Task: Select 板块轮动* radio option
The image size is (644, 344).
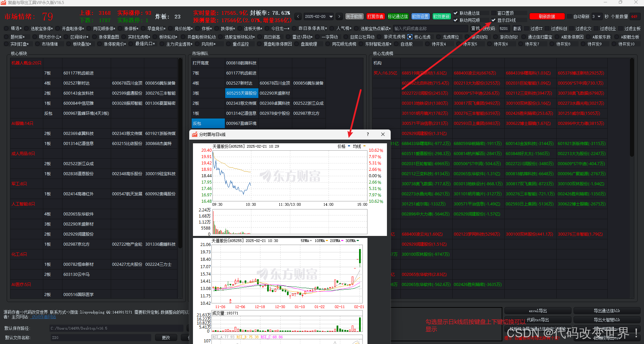Action: tap(155, 37)
